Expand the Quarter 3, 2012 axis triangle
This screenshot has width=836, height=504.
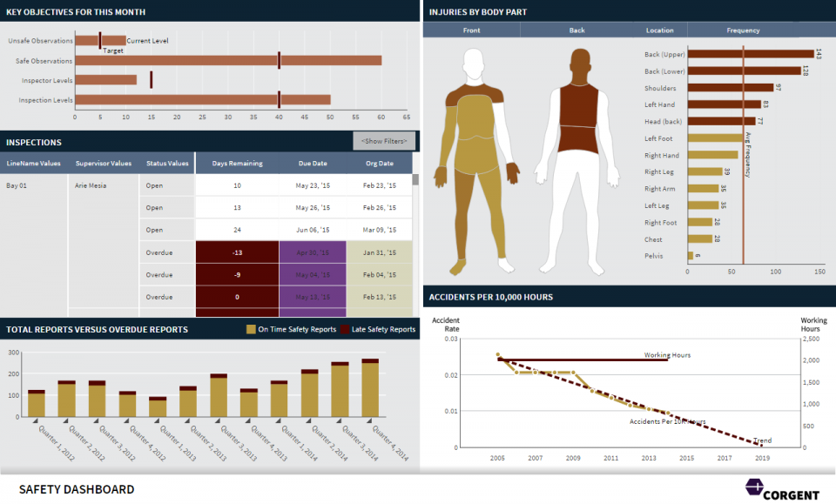[96, 421]
